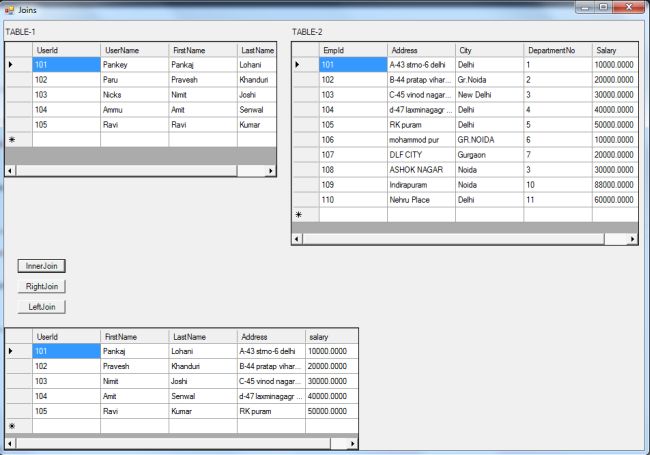Click FirstName header in Table-1
Viewport: 650px width, 455px height.
coord(203,50)
